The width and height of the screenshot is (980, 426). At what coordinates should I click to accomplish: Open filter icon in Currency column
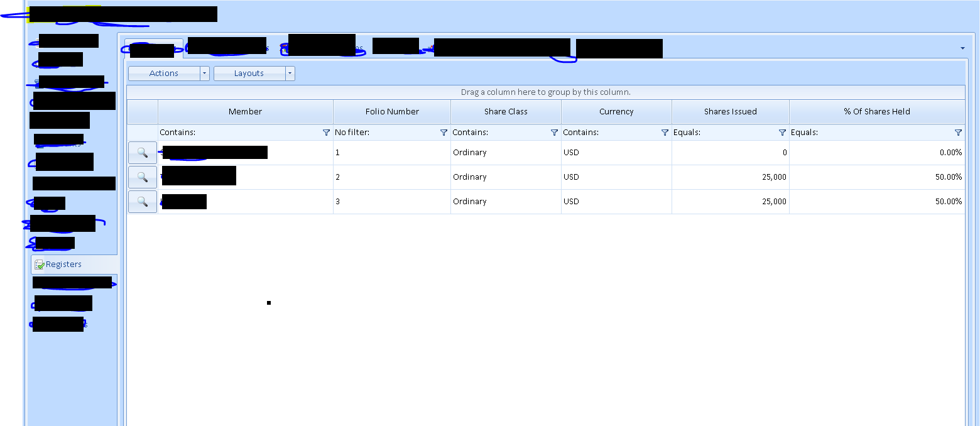point(665,133)
